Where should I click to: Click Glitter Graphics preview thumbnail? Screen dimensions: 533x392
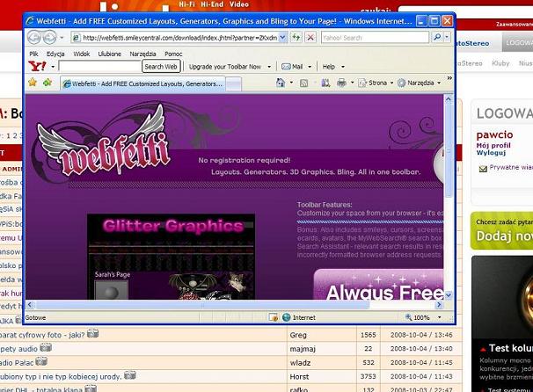(x=171, y=257)
